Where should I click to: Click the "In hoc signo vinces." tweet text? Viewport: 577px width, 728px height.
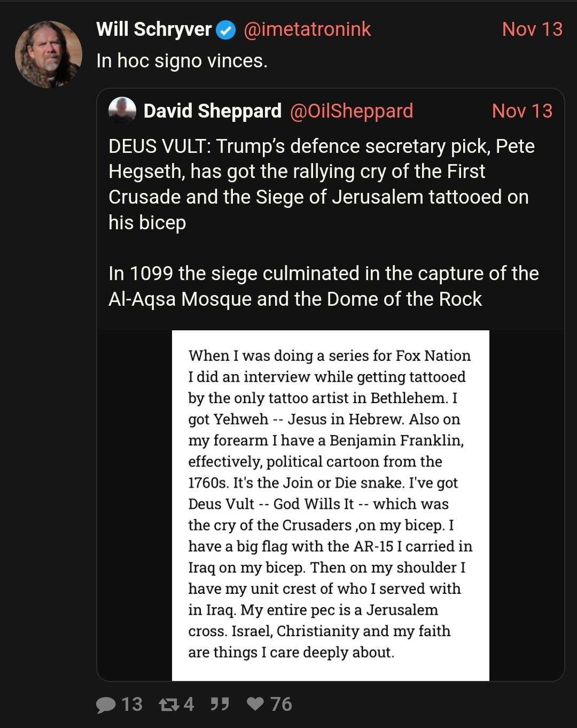[182, 61]
